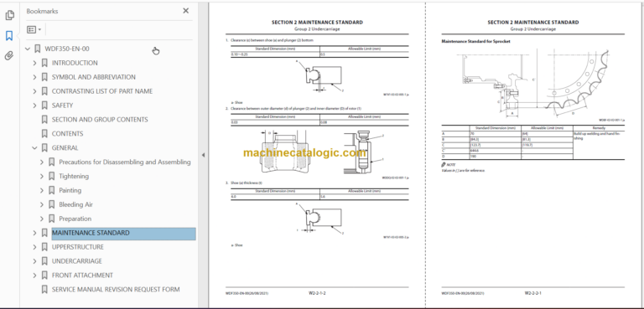Click 'Maintenance Standard for Sprocket' heading
Image resolution: width=644 pixels, height=309 pixels.
[475, 41]
